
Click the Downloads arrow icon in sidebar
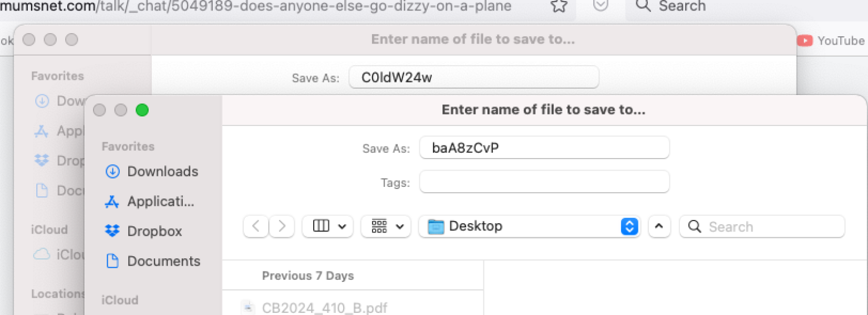[x=112, y=172]
